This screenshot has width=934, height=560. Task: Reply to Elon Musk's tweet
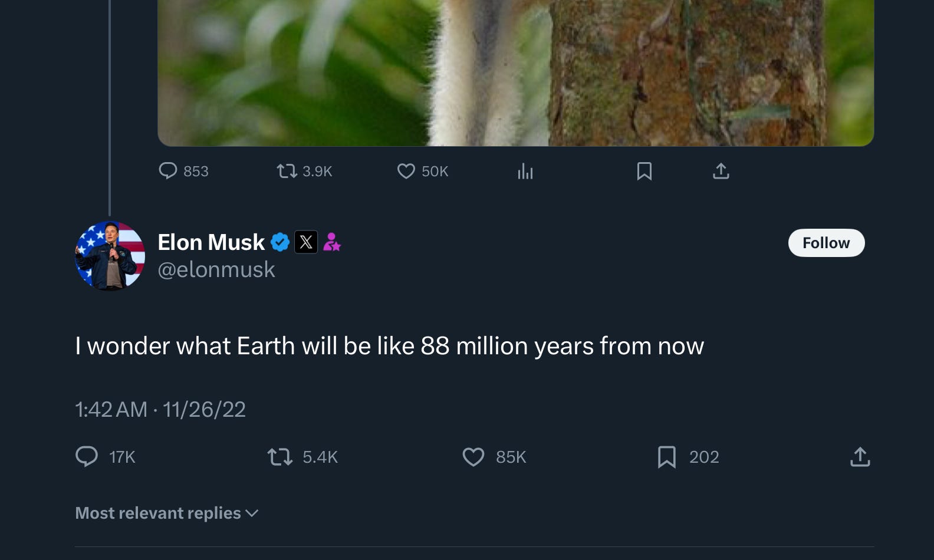87,457
